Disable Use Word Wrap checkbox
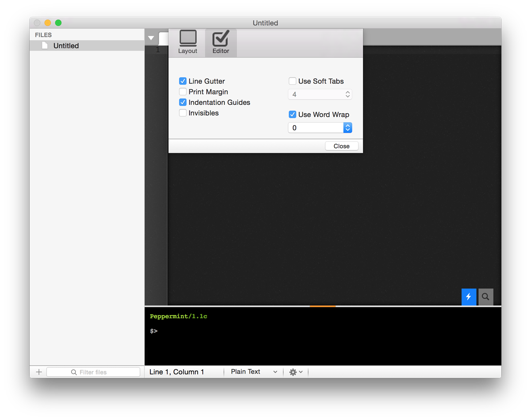The width and height of the screenshot is (531, 420). pyautogui.click(x=292, y=115)
